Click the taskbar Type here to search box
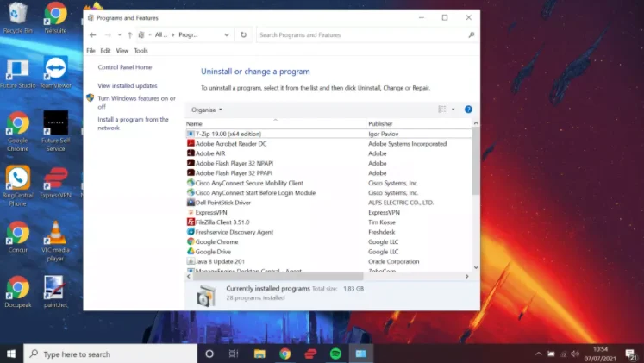 click(x=110, y=354)
